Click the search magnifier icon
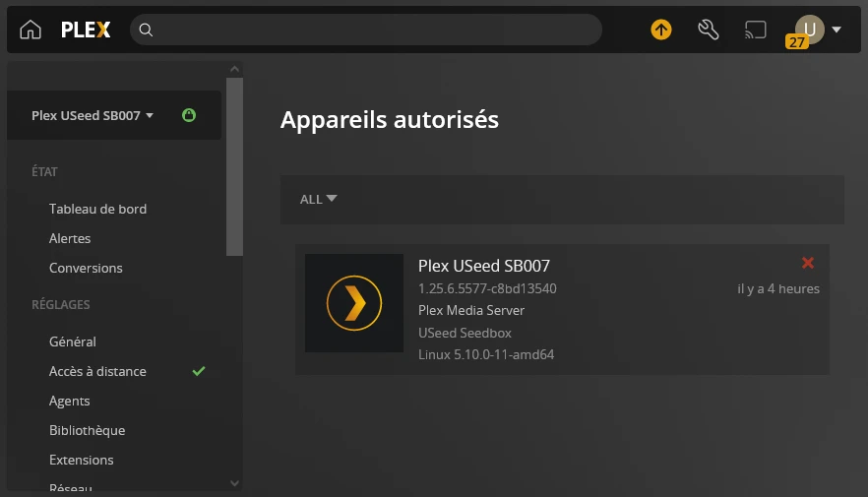This screenshot has width=868, height=497. tap(146, 30)
